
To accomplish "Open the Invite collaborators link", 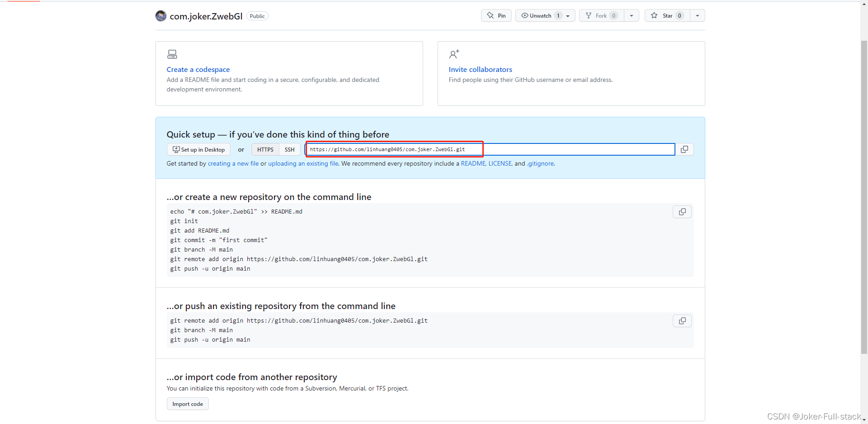I will [480, 69].
